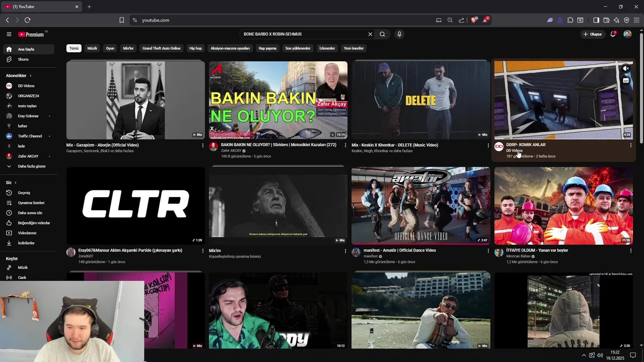The height and width of the screenshot is (362, 644).
Task: Click the Oluştur create button
Action: coord(592,34)
